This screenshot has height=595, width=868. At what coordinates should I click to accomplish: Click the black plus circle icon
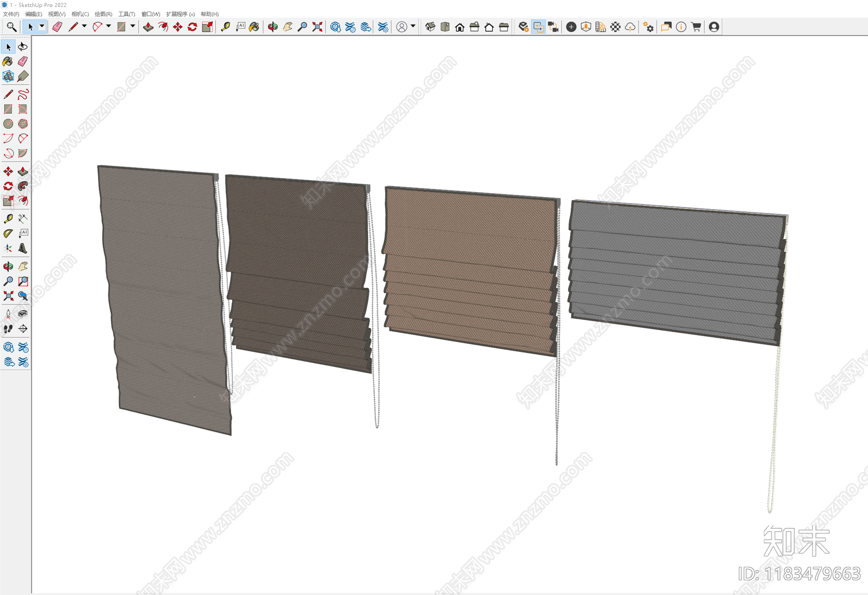[571, 27]
